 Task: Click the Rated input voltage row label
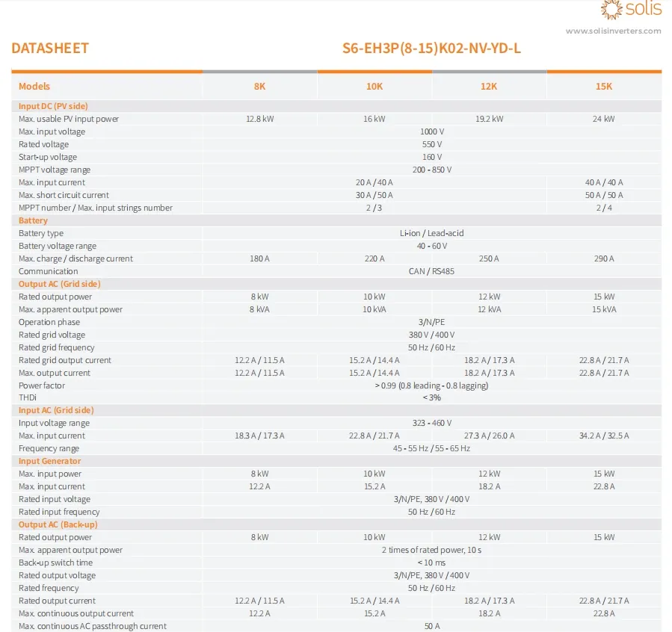coord(55,499)
